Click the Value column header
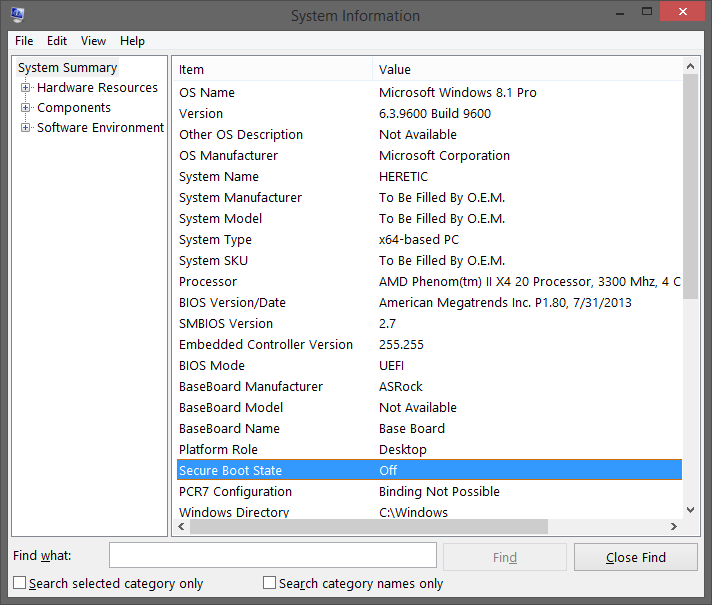The width and height of the screenshot is (712, 605). pyautogui.click(x=527, y=69)
